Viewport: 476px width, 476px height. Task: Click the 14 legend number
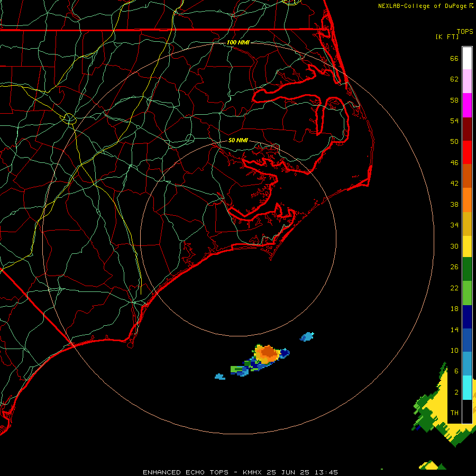454,329
